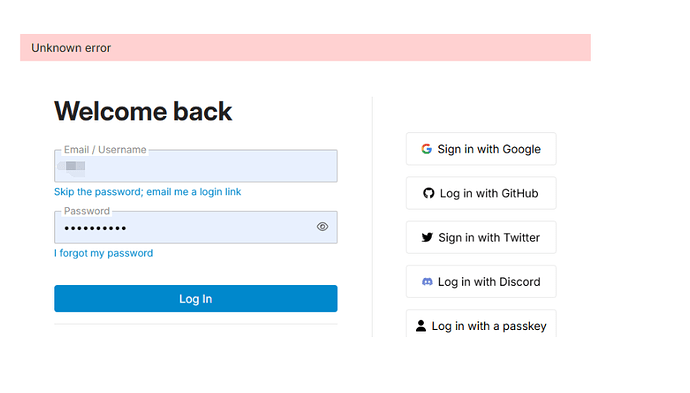Submit the blue Log In button
The height and width of the screenshot is (393, 690).
pyautogui.click(x=196, y=298)
